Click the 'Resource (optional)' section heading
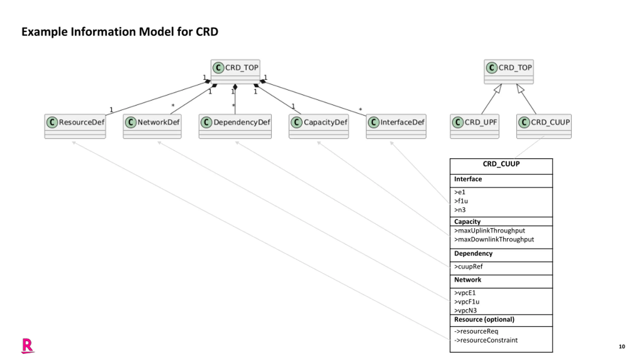 [x=484, y=320]
